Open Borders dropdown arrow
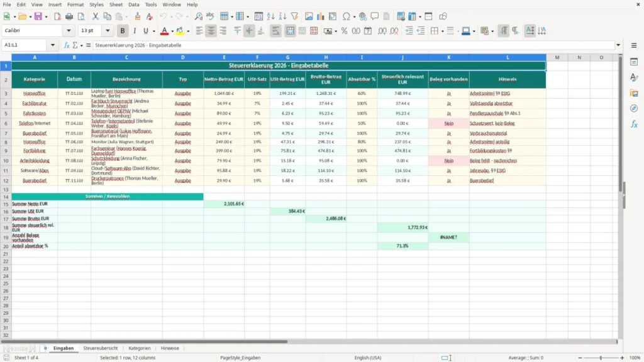Image resolution: width=644 pixels, height=362 pixels. [x=442, y=31]
